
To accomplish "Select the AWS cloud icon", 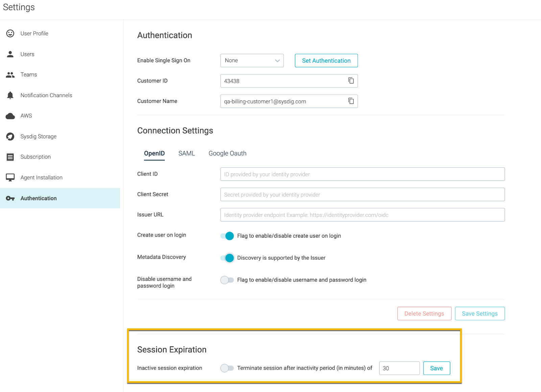I will pyautogui.click(x=10, y=116).
